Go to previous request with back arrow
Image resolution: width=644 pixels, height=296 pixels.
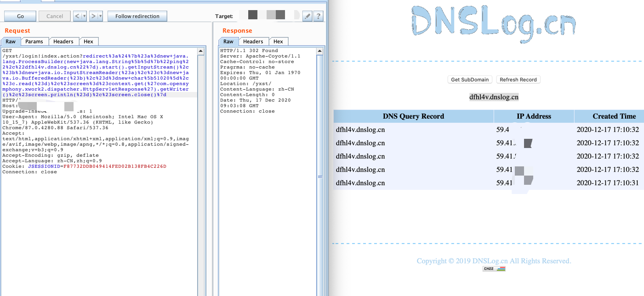point(77,16)
